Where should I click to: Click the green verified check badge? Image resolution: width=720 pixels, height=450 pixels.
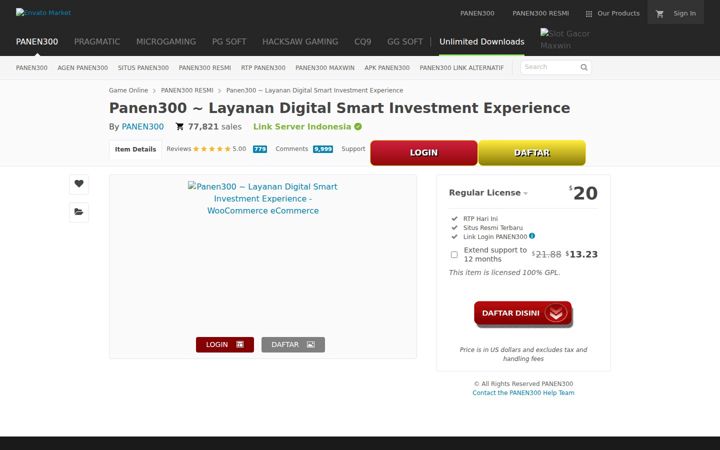coord(358,127)
